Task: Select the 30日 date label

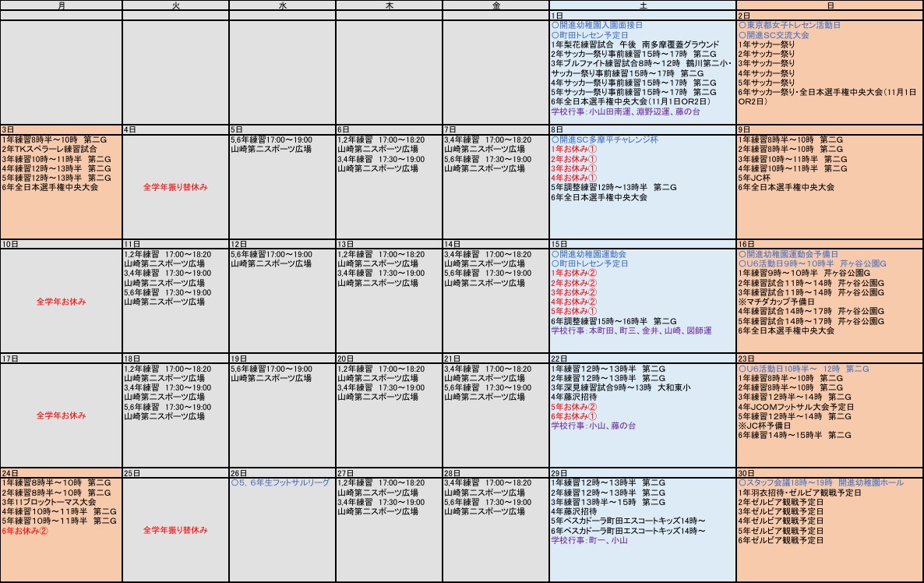Action: [745, 473]
